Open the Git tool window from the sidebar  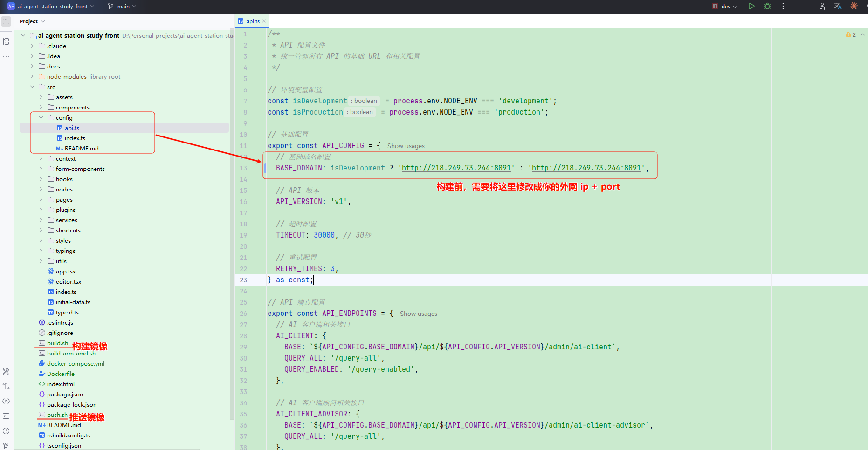(6, 445)
